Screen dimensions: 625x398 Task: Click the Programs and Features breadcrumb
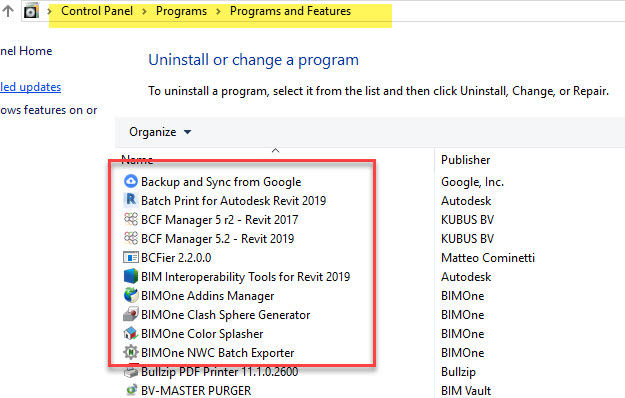(x=290, y=11)
